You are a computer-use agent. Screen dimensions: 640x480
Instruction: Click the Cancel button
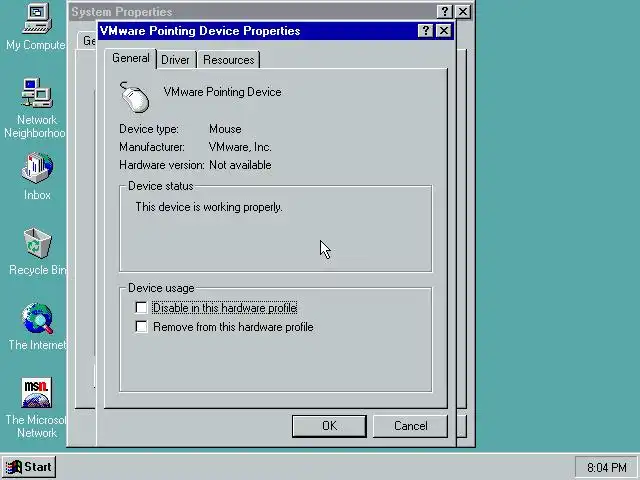[x=411, y=426]
